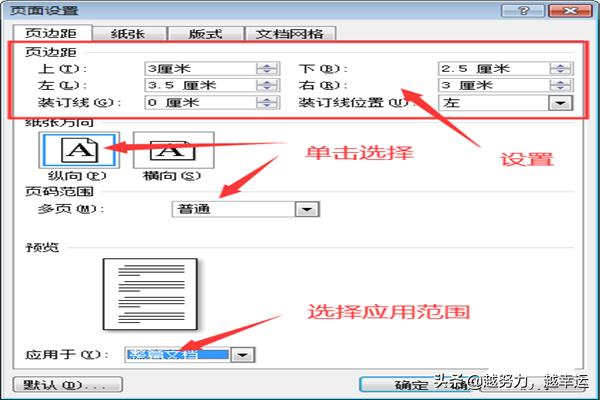Expand the 应用于 dropdown arrow
Screen dimensions: 600x400
pyautogui.click(x=243, y=355)
